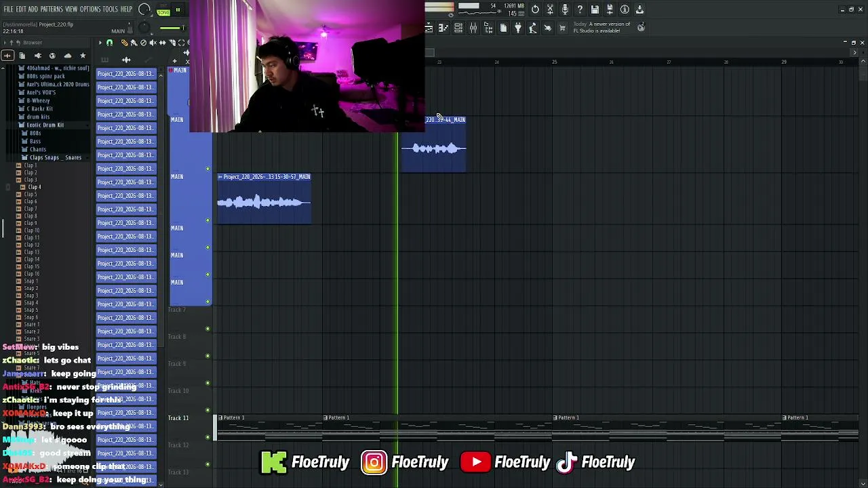Viewport: 868px width, 488px height.
Task: Select the first Pattern 1 clip on Track 11
Action: tap(270, 429)
